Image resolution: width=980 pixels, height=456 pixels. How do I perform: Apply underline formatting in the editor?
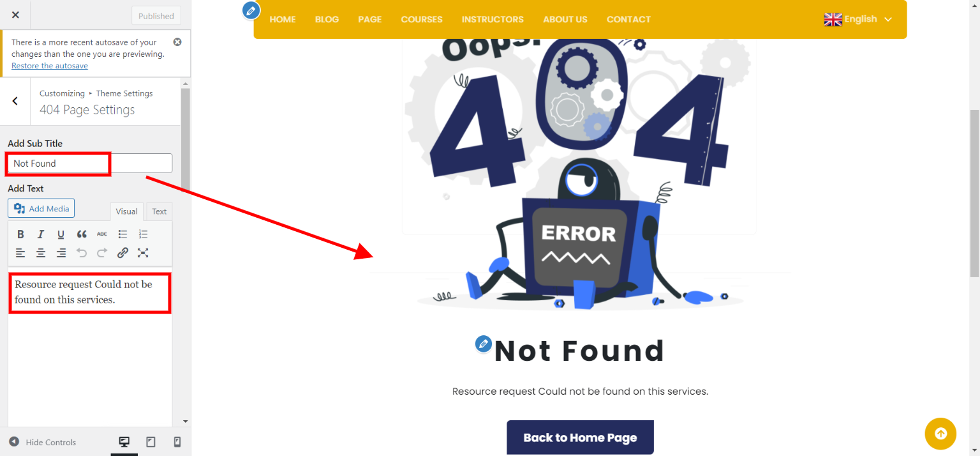pyautogui.click(x=61, y=234)
